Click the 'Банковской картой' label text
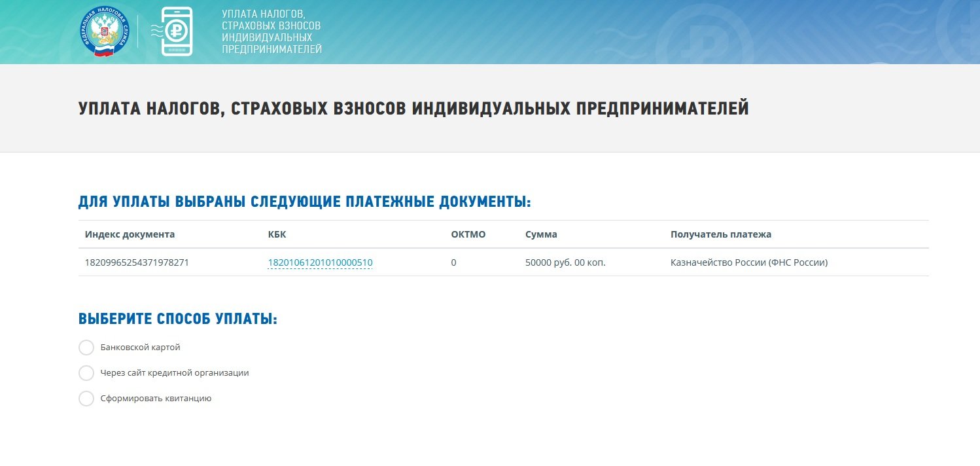Image resolution: width=980 pixels, height=466 pixels. pyautogui.click(x=140, y=348)
